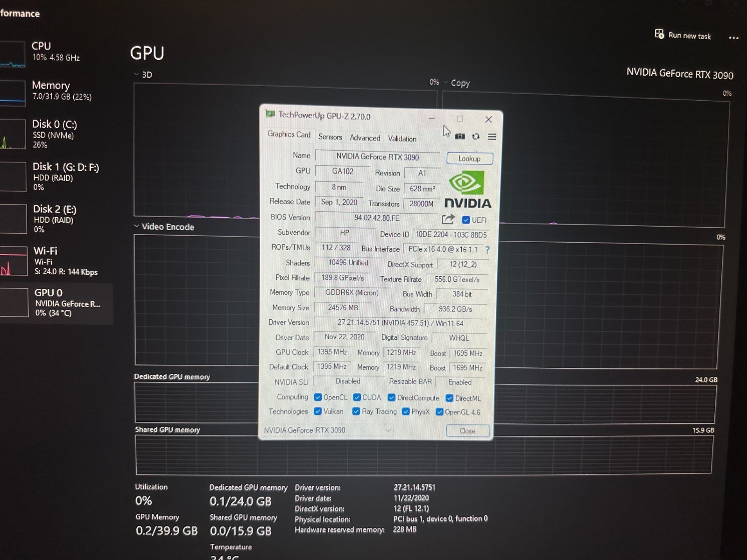Open GPU selector dropdown in GPU-Z
Image resolution: width=747 pixels, height=560 pixels.
[328, 430]
